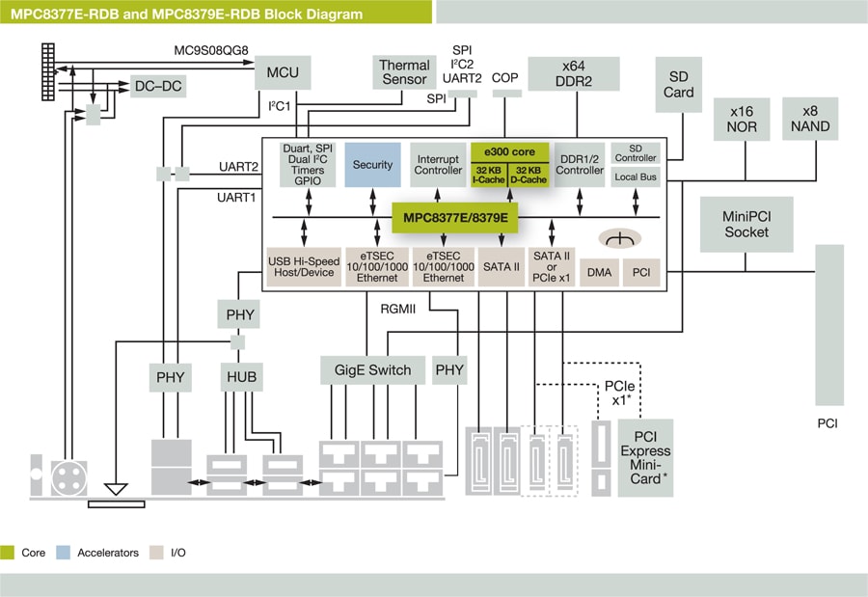Click the x16 NOR flash block
The width and height of the screenshot is (868, 597).
(x=742, y=119)
